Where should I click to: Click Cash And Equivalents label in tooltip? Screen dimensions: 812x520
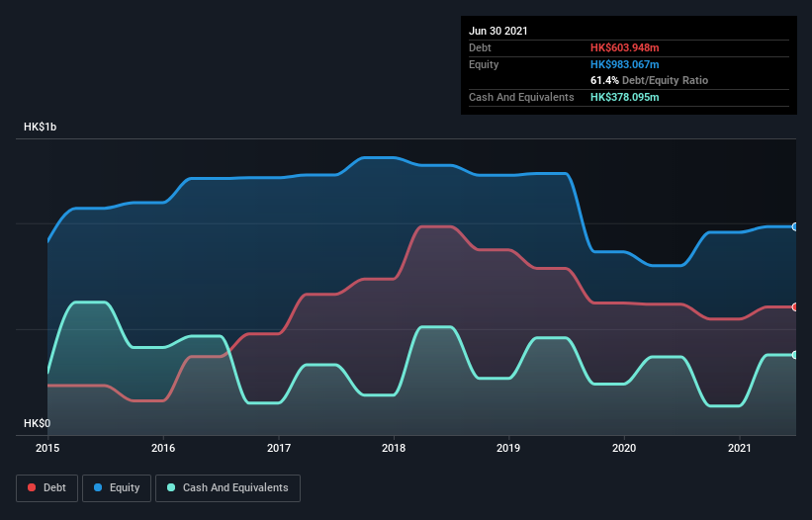521,97
